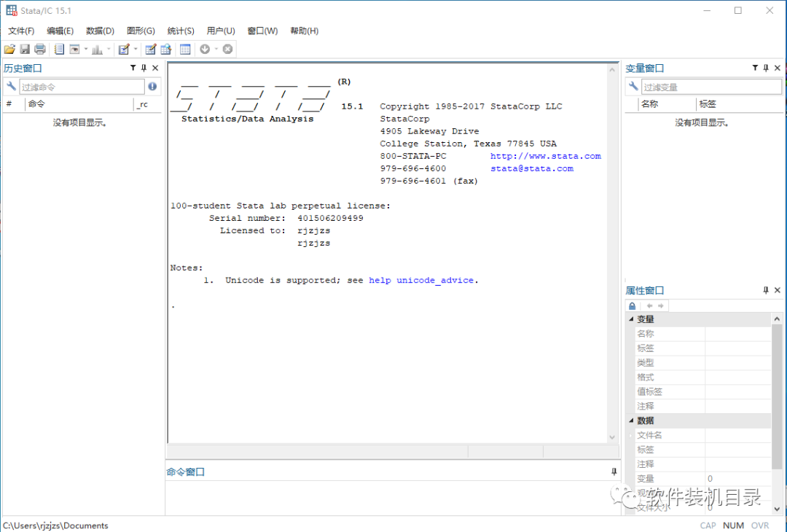Viewport: 787px width, 532px height.
Task: Click the _rc column header
Action: point(147,104)
